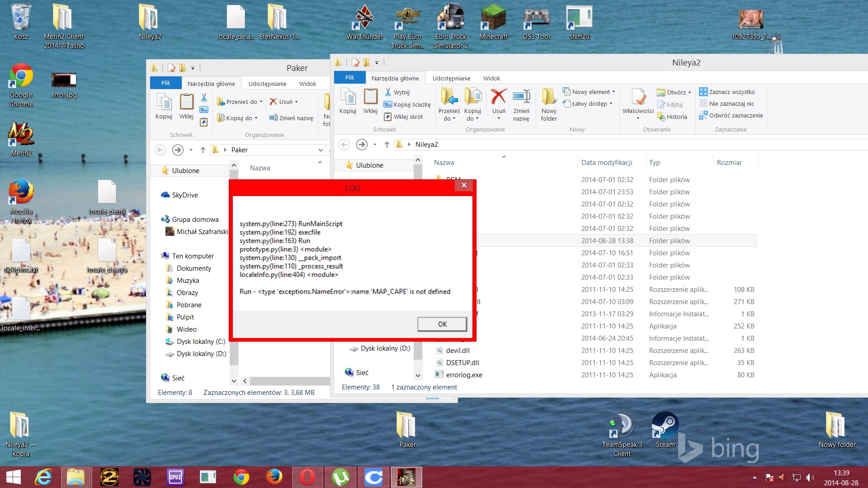The height and width of the screenshot is (488, 868).
Task: Click Zmień nazwę rename icon in Nileya2 ribbon
Action: tap(521, 105)
